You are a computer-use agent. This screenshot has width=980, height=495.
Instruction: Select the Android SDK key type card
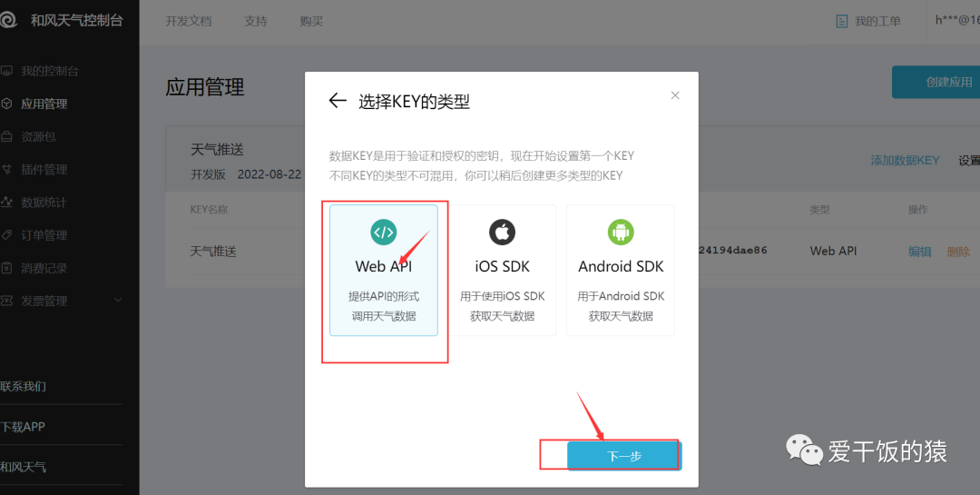click(x=621, y=271)
